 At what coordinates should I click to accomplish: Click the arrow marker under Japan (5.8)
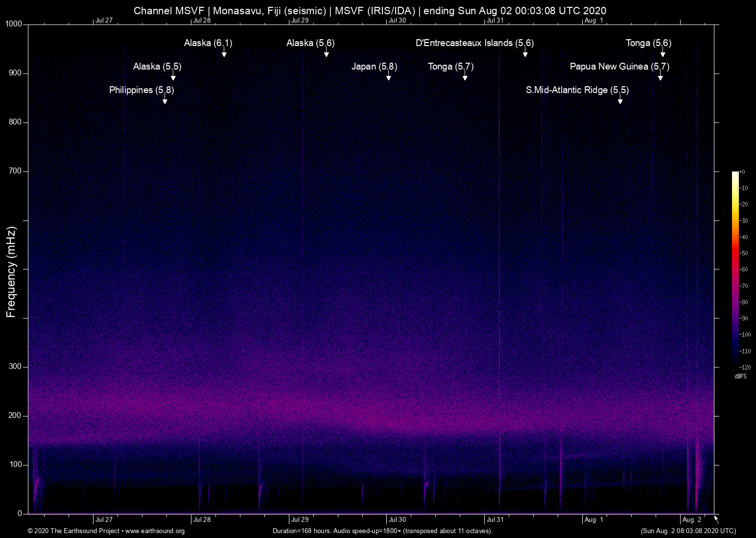[x=388, y=76]
